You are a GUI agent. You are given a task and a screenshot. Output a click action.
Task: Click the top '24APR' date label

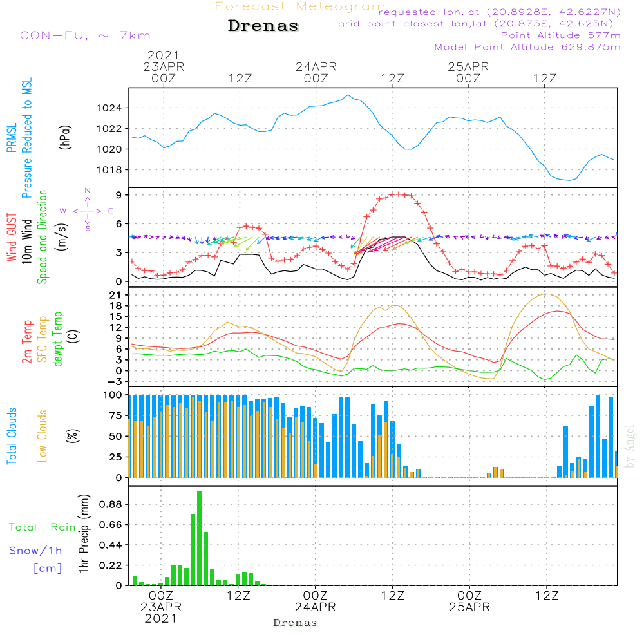coord(316,66)
